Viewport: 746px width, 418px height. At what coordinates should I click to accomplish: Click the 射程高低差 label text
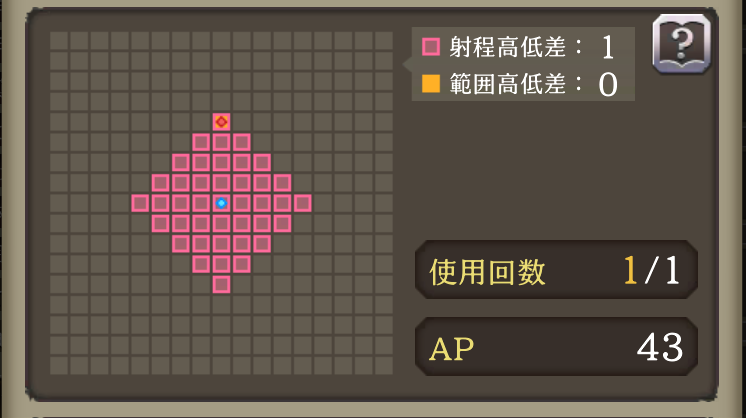507,47
